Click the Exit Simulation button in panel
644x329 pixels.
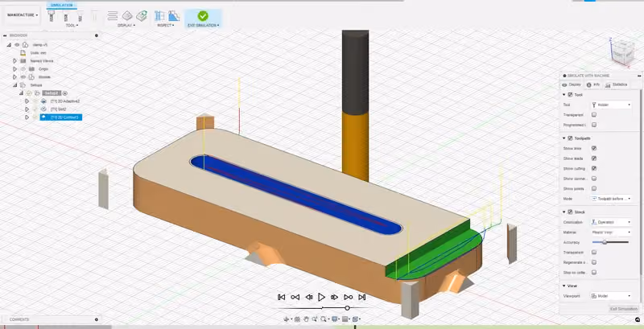coord(623,309)
